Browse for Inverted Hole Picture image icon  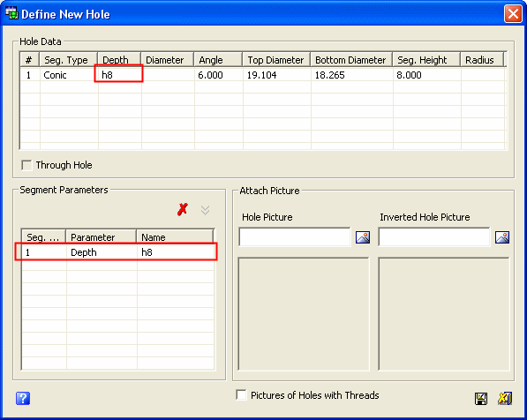click(x=502, y=237)
